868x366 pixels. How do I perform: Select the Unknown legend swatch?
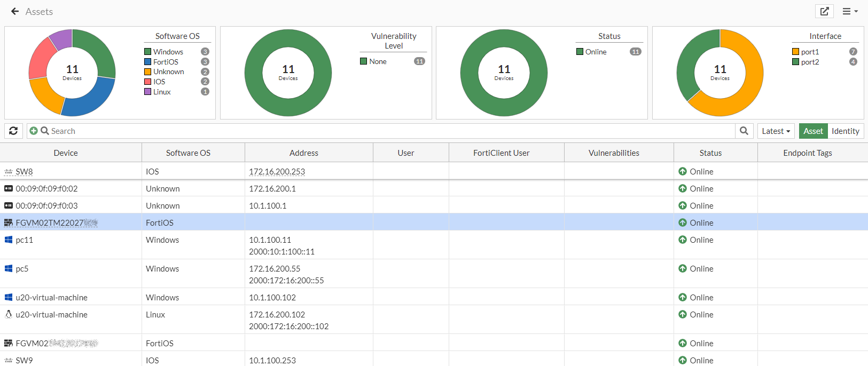(147, 71)
